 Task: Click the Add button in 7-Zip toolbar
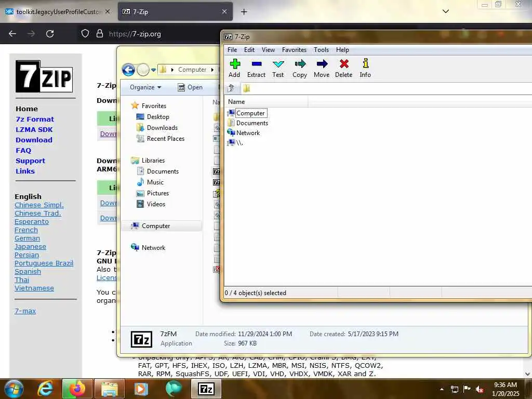click(x=234, y=68)
